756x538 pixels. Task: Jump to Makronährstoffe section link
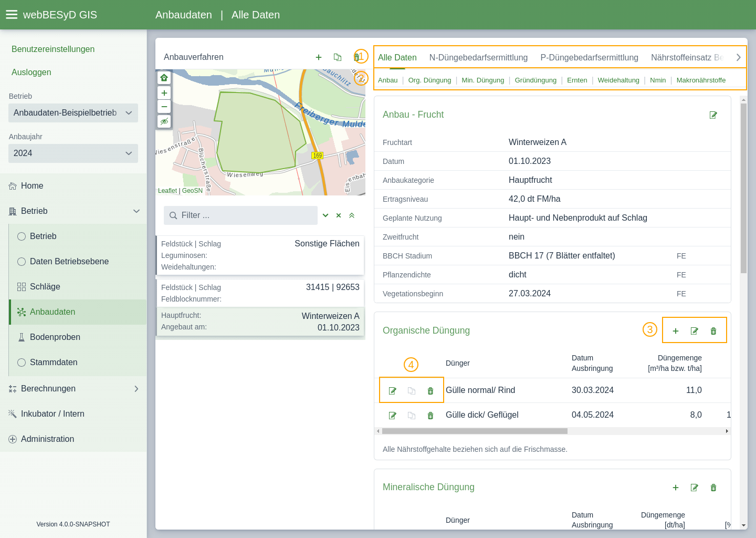(x=701, y=80)
